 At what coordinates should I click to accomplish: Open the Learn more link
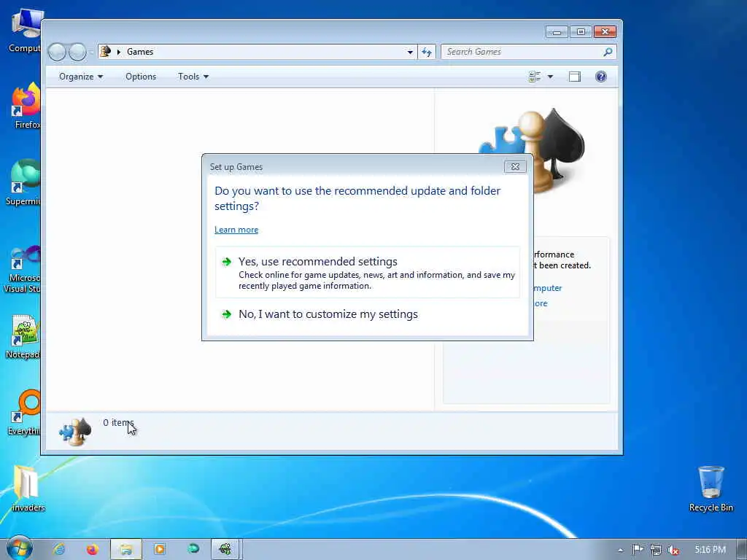tap(236, 230)
